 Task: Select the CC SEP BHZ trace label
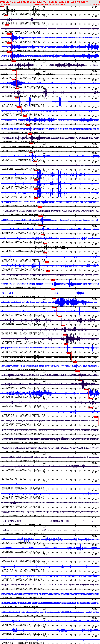point(22,288)
